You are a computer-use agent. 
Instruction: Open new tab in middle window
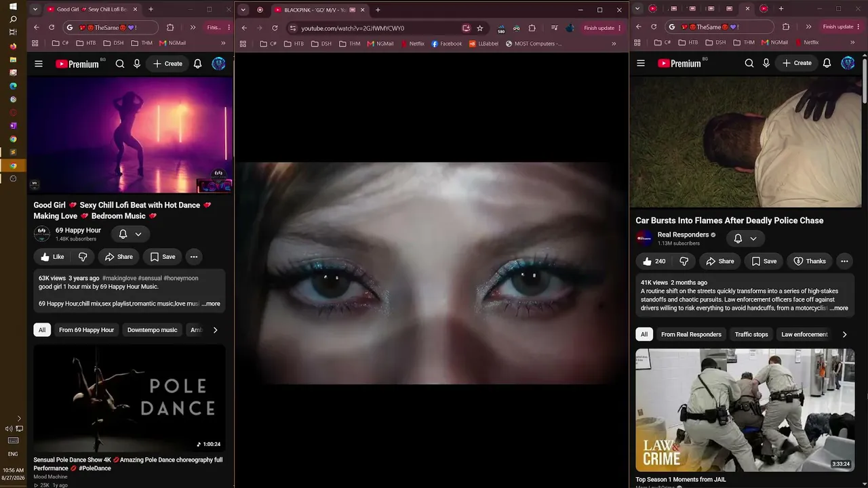(378, 9)
